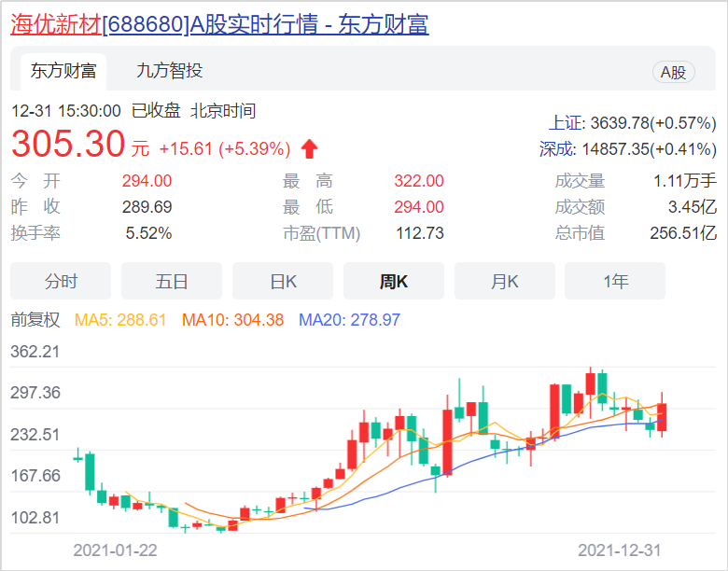Click the first green candlestick on chart
The width and height of the screenshot is (728, 571).
(x=78, y=459)
